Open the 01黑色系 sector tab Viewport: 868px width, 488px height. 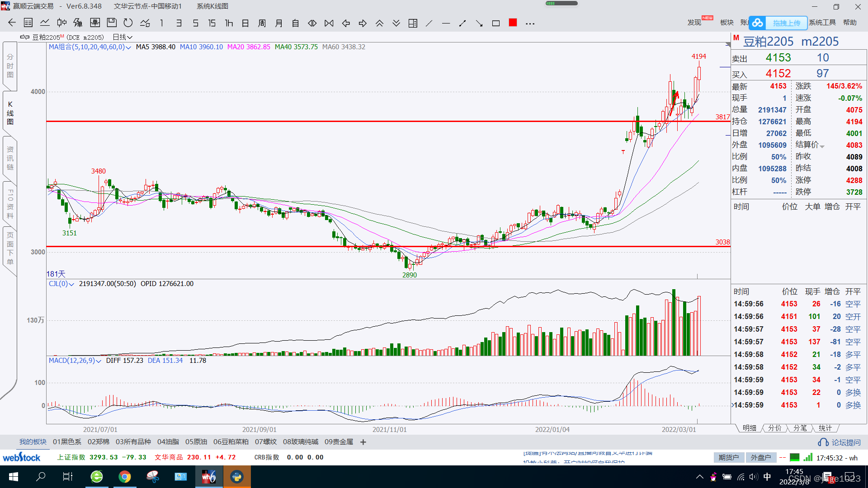click(x=67, y=442)
